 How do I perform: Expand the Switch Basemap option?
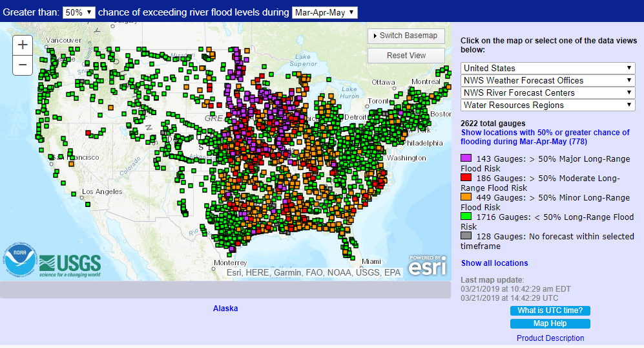[x=406, y=36]
